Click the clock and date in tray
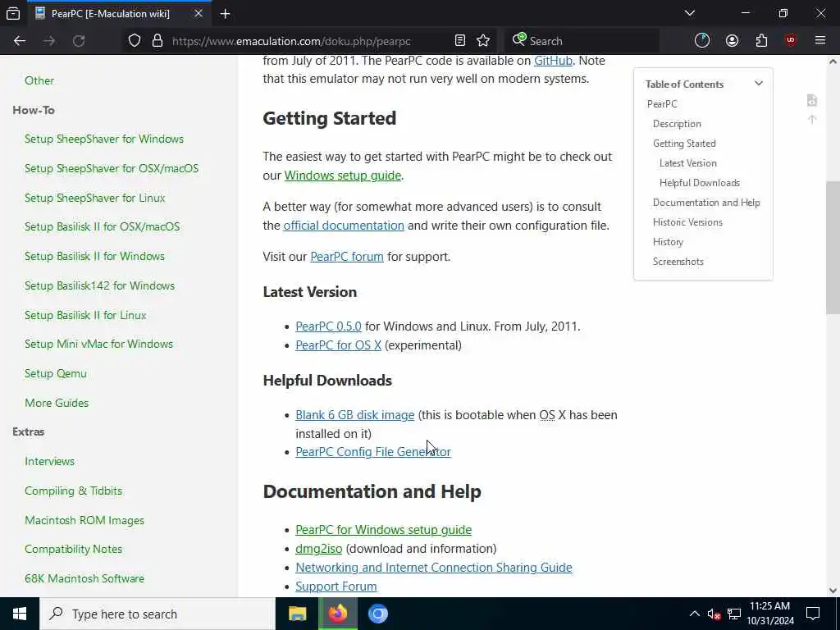The height and width of the screenshot is (630, 840). click(769, 614)
